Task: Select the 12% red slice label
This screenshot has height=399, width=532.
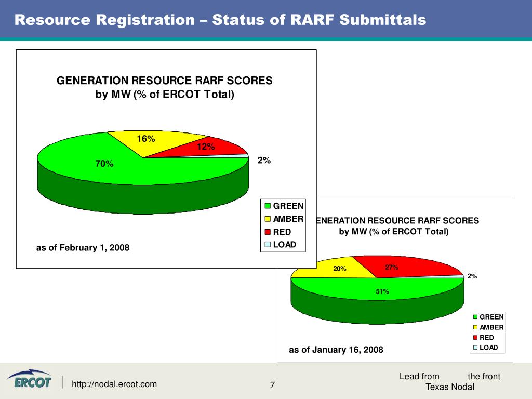Action: click(x=206, y=147)
